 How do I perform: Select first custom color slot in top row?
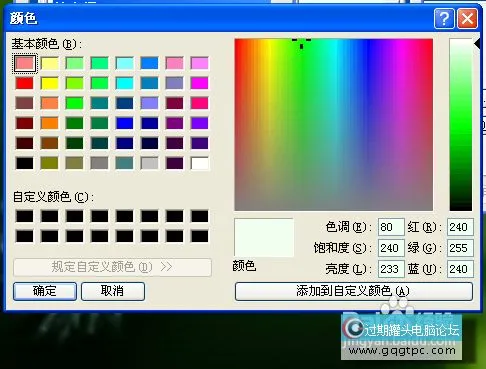(25, 216)
